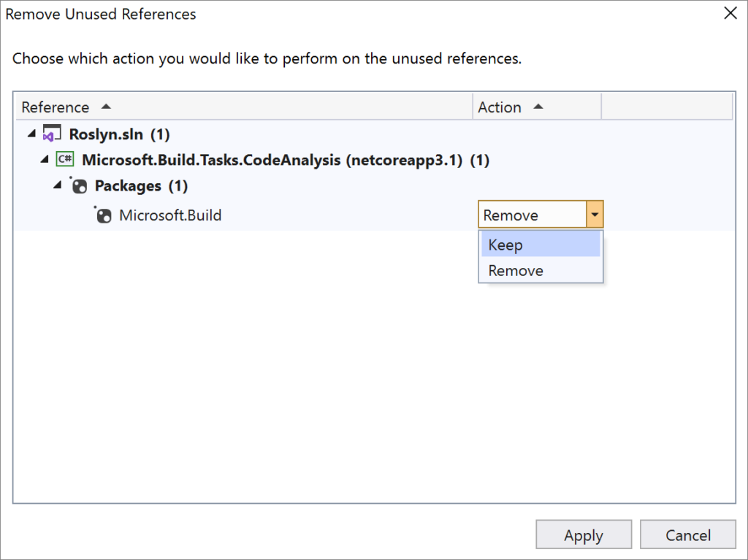
Task: Click the Action column sort arrow
Action: point(538,107)
